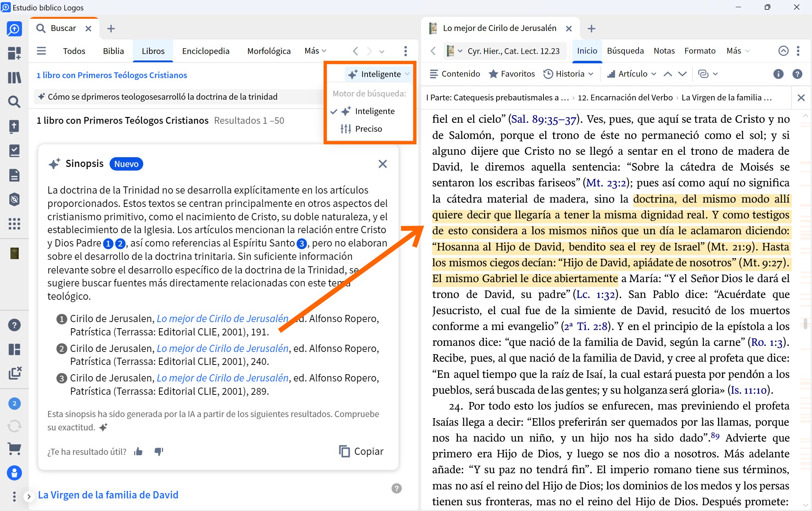The image size is (812, 511).
Task: Open the Notas menu in reading pane
Action: pos(664,51)
